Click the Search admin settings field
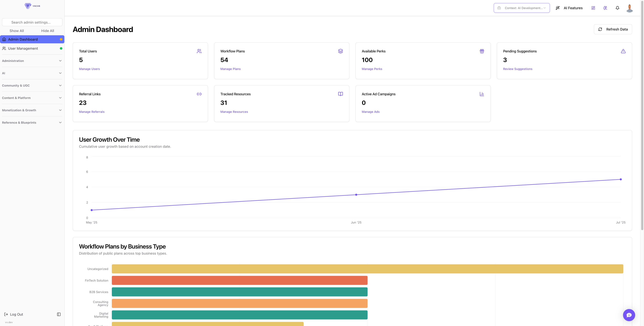644x326 pixels. [32, 22]
